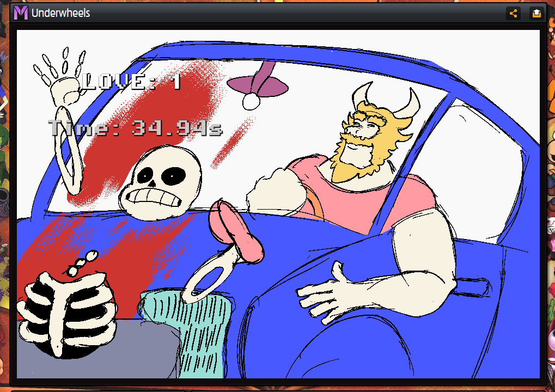Screen dimensions: 555x392
Task: Click the skull on the car hood
Action: (x=160, y=183)
